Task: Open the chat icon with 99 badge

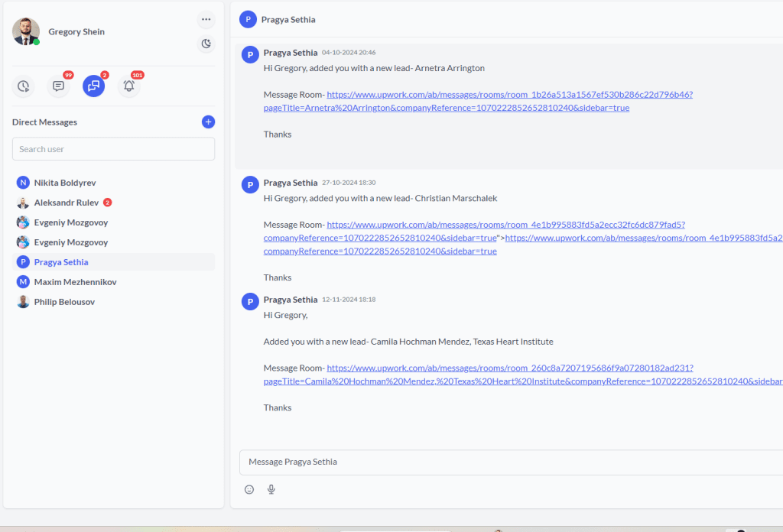Action: tap(58, 86)
